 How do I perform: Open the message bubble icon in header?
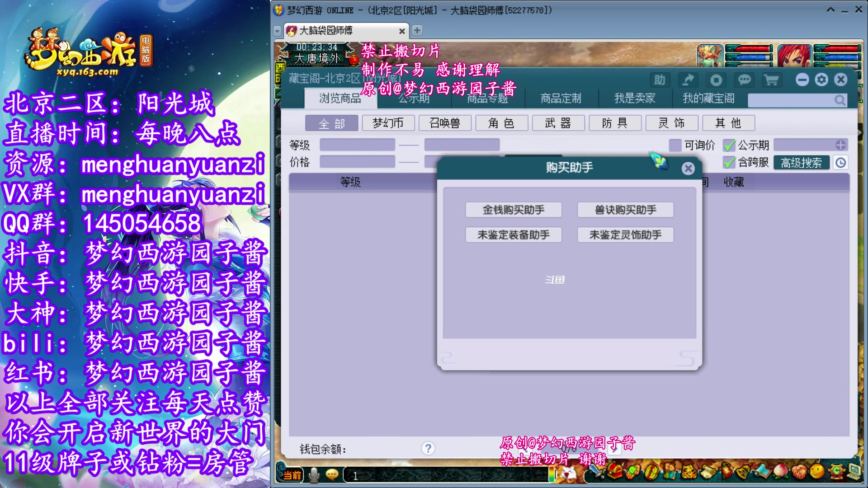click(744, 80)
